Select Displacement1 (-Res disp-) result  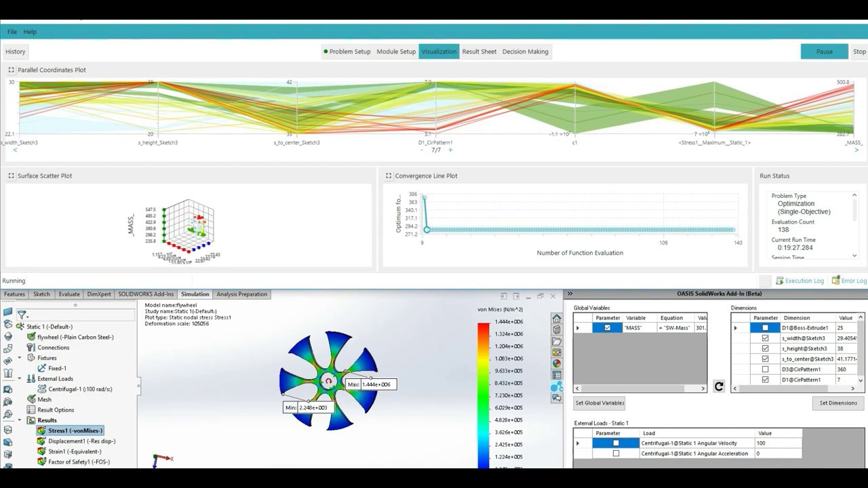pos(76,441)
